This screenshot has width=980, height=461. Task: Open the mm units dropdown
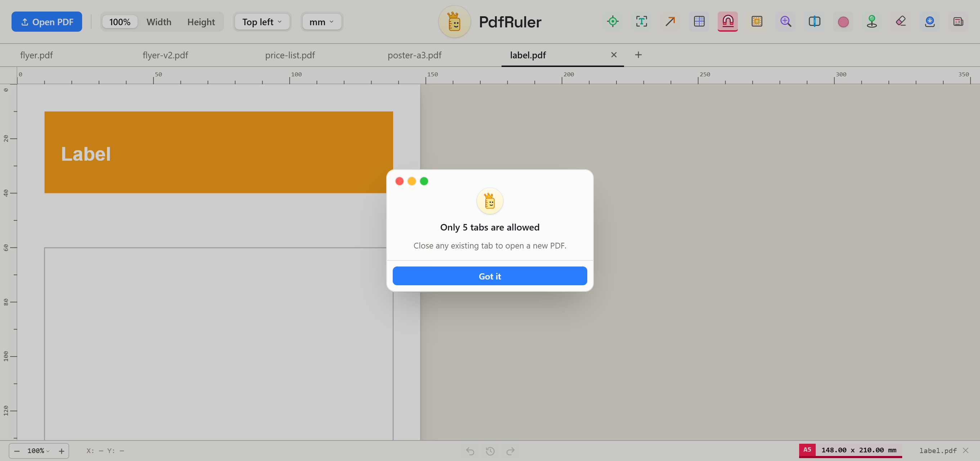pos(322,22)
